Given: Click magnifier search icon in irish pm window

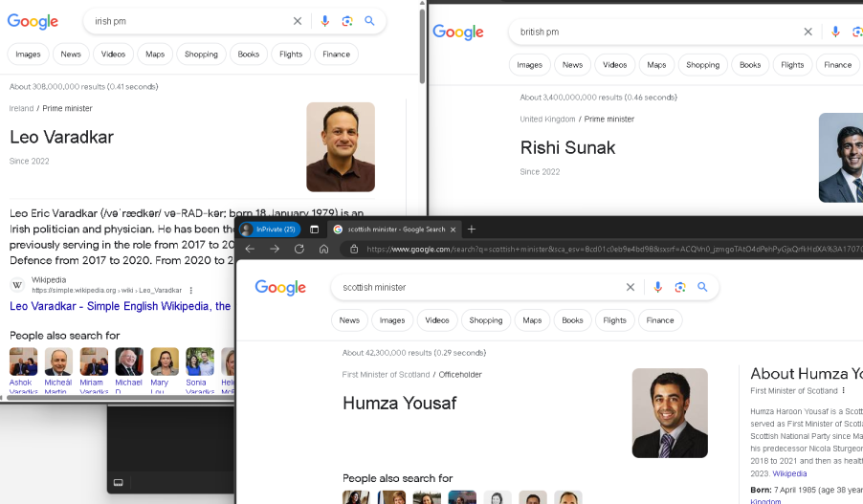Looking at the screenshot, I should tap(370, 21).
